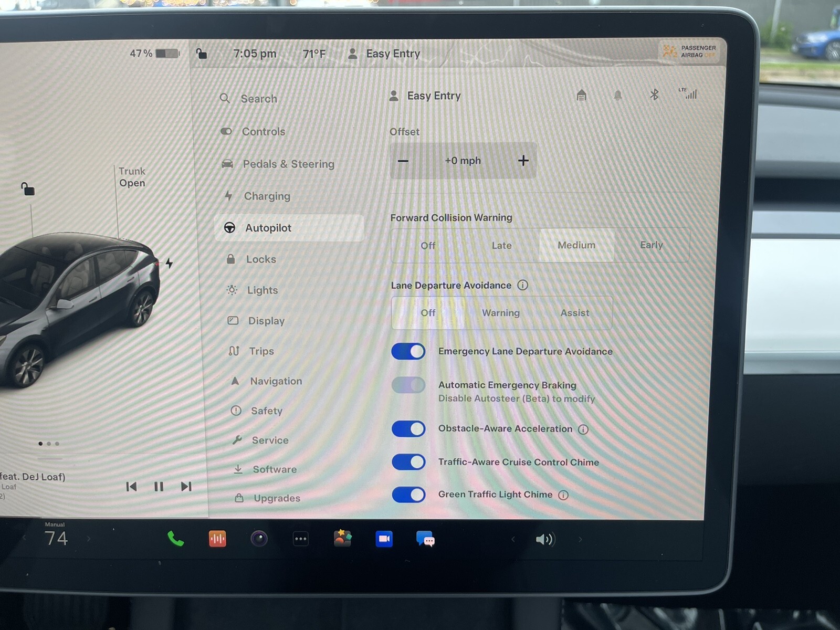Skip to next track
This screenshot has width=840, height=630.
(x=186, y=487)
